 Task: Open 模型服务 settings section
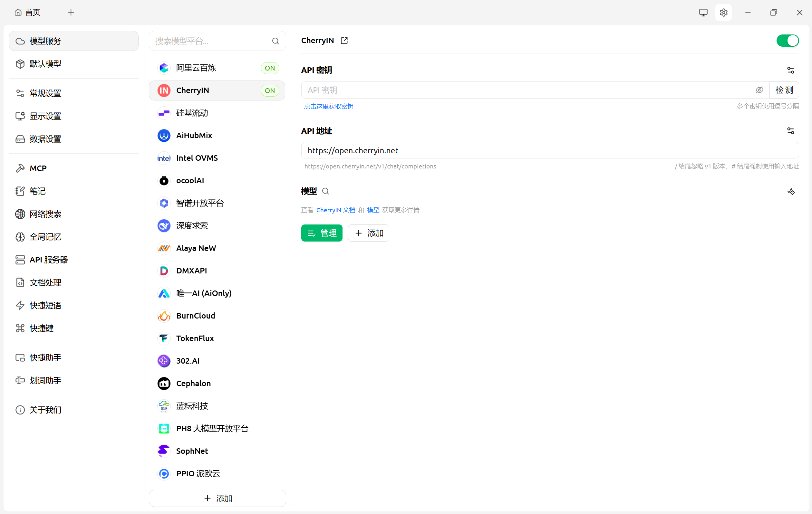[x=74, y=41]
